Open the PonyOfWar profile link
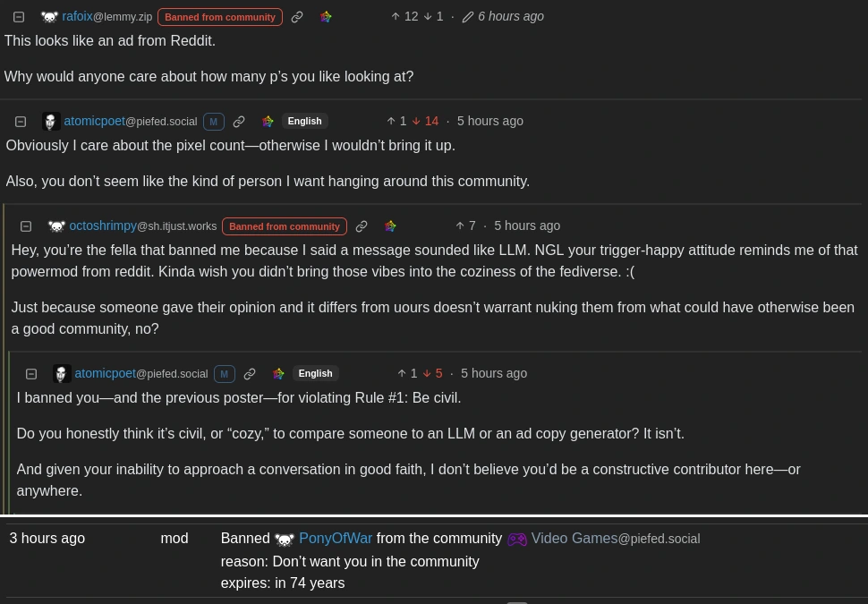Viewport: 868px width, 604px height. click(x=336, y=538)
